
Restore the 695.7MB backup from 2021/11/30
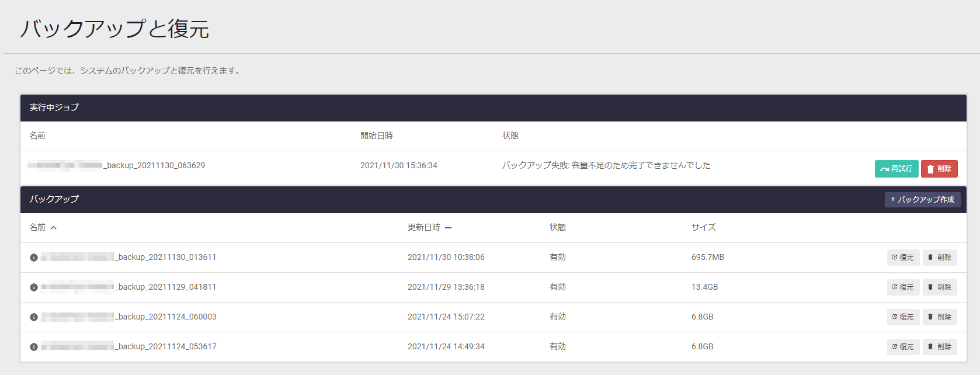pos(903,258)
